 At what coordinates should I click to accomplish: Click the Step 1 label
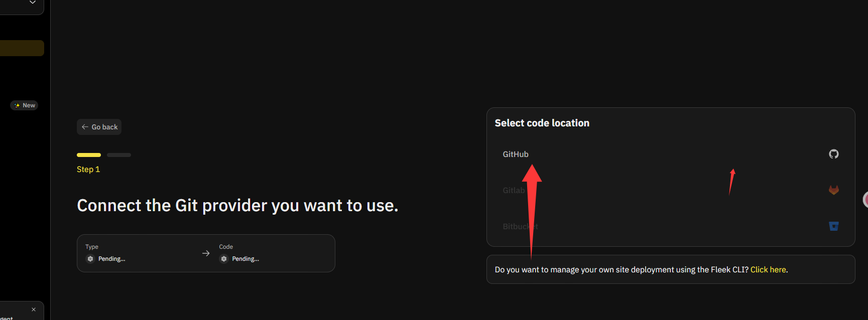(88, 170)
